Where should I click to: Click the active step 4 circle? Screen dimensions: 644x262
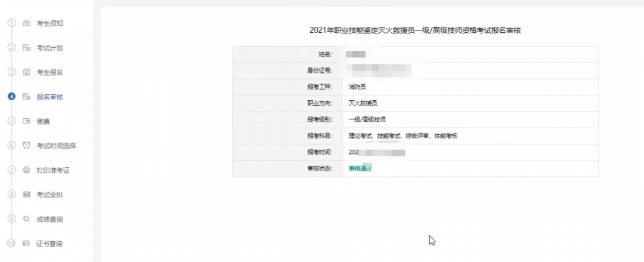click(11, 97)
